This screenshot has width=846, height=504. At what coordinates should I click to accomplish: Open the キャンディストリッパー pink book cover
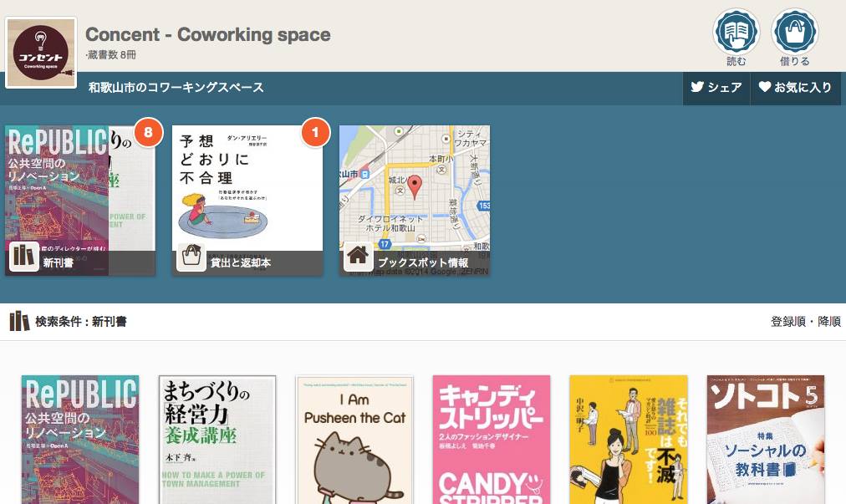point(492,439)
